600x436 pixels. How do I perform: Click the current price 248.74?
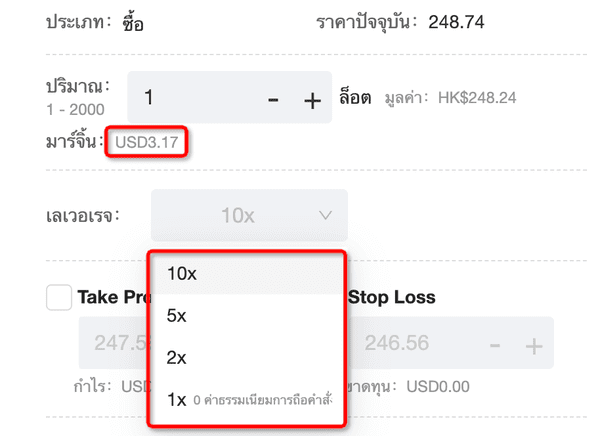click(456, 21)
